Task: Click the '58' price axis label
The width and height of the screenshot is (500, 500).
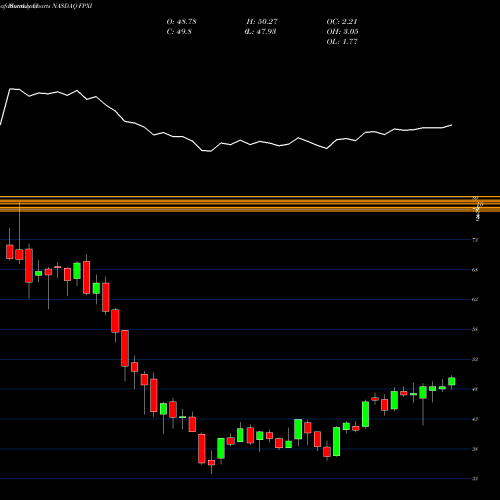Action: [475, 329]
